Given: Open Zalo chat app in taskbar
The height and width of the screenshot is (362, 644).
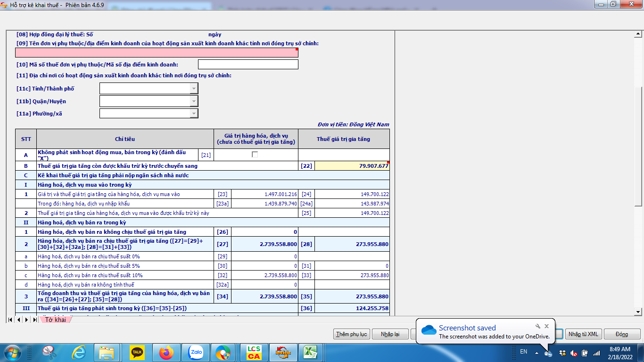Looking at the screenshot, I should coord(195,352).
